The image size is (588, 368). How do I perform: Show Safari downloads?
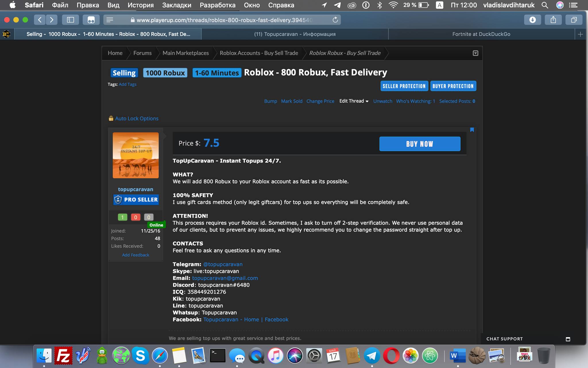coord(533,20)
